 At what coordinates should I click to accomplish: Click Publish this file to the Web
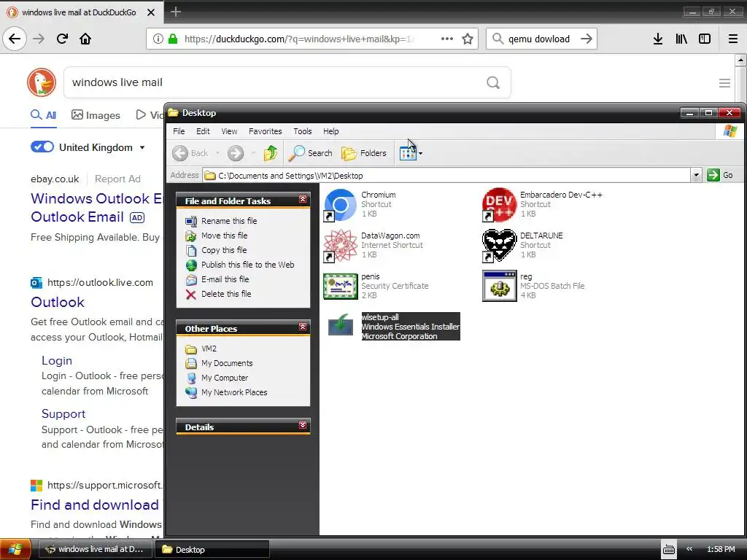tap(247, 265)
